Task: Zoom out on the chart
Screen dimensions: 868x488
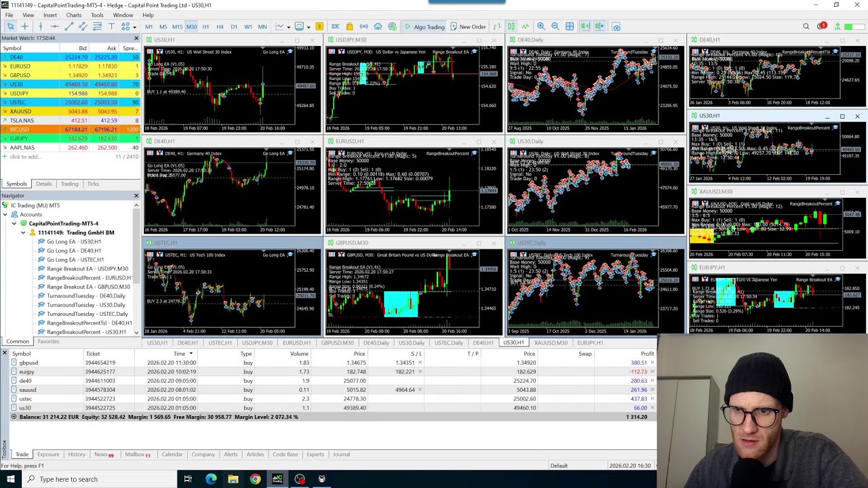Action: tap(555, 26)
